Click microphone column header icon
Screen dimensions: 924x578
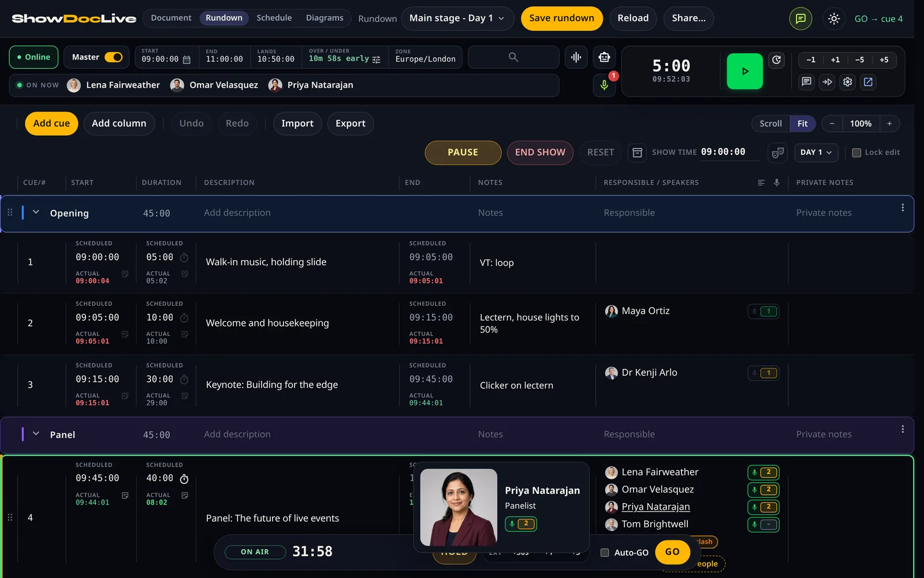777,183
